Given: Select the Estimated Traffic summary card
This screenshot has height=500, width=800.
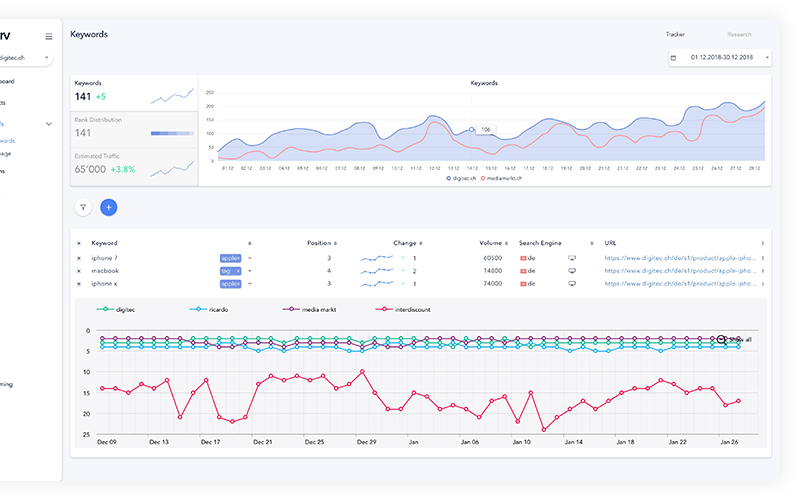Looking at the screenshot, I should click(134, 164).
